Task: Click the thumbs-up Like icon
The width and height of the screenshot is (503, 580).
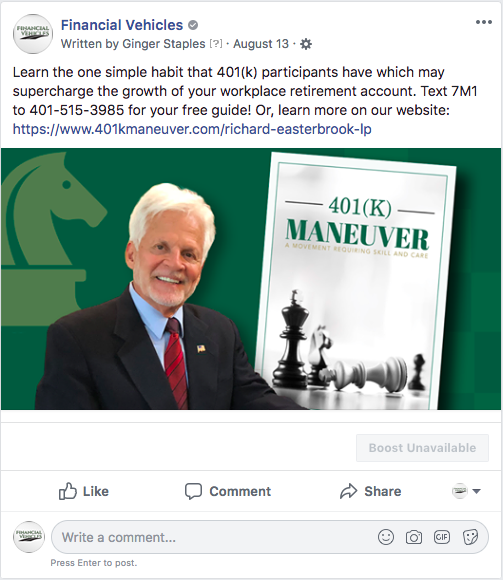Action: click(68, 491)
